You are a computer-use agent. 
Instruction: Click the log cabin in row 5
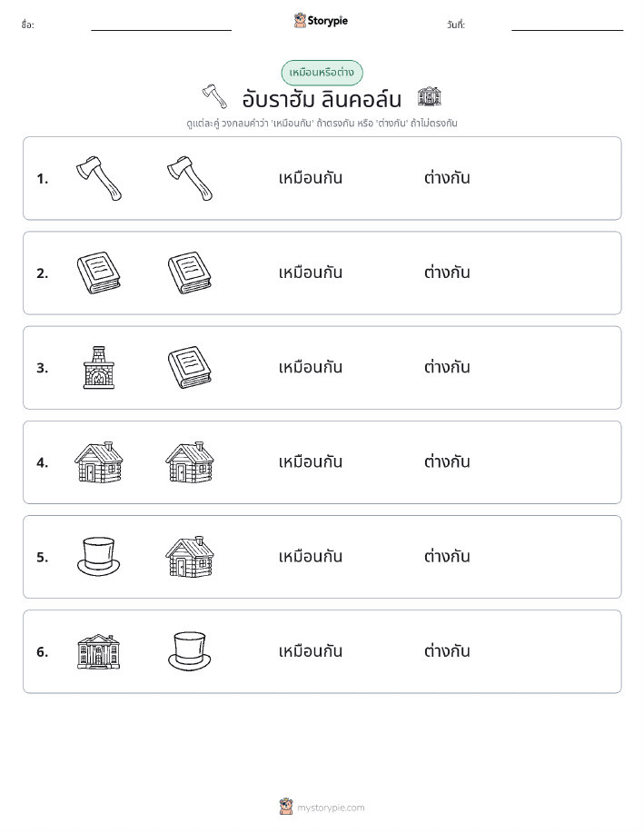coord(190,557)
